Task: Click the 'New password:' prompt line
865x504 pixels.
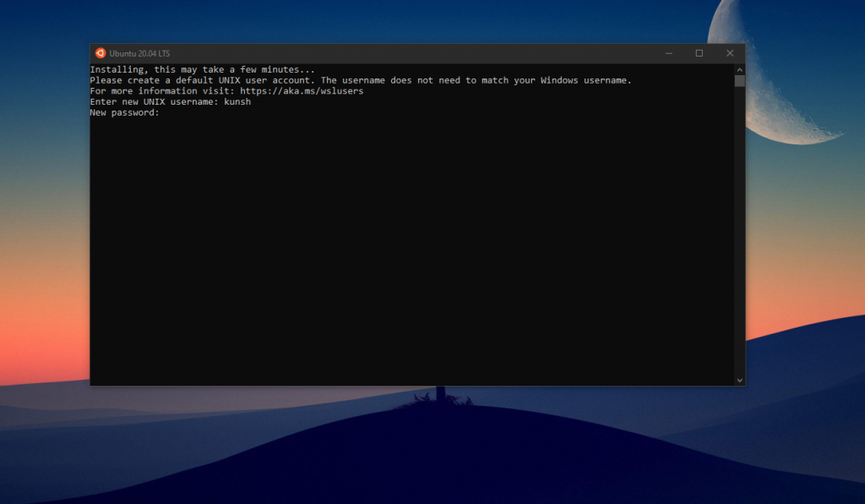Action: tap(125, 112)
